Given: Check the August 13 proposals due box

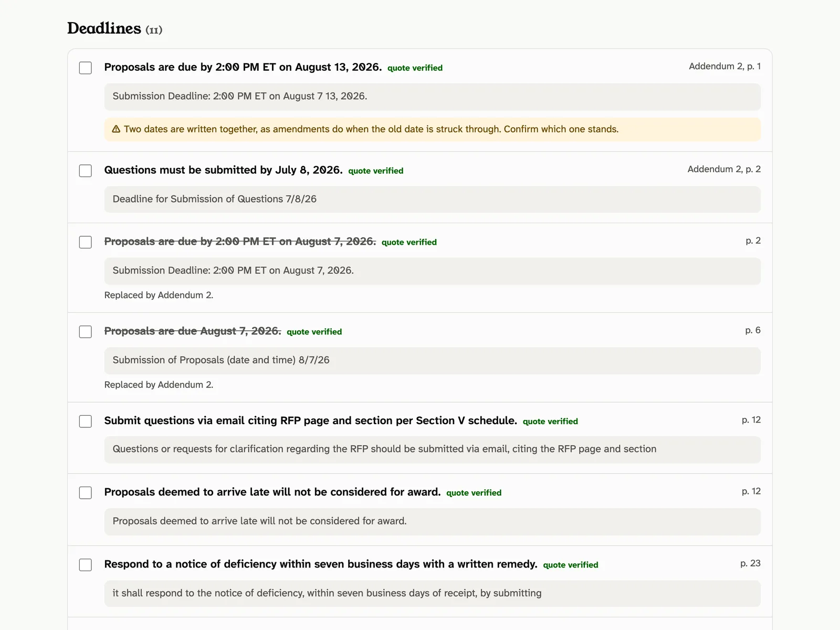Looking at the screenshot, I should click(x=86, y=68).
